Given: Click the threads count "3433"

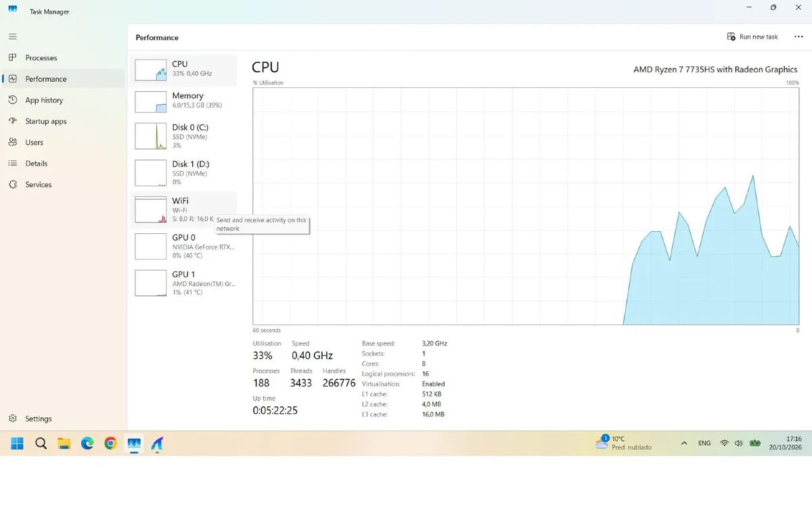Looking at the screenshot, I should [301, 383].
